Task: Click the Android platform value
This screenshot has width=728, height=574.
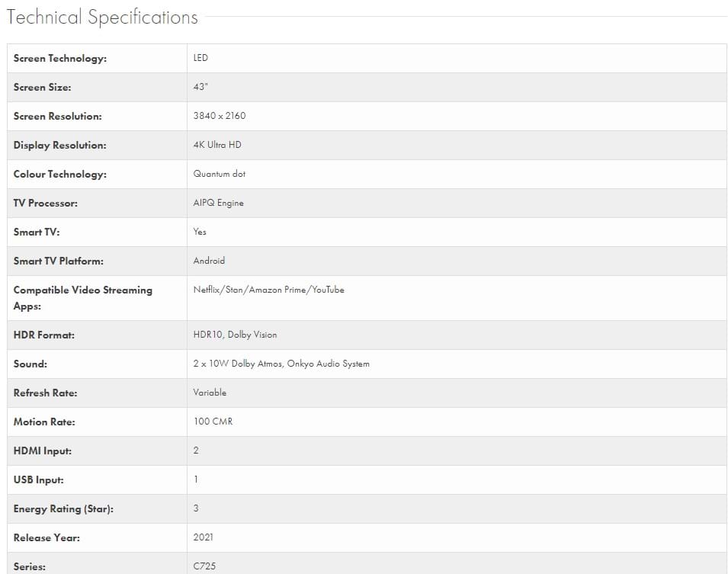Action: 209,261
